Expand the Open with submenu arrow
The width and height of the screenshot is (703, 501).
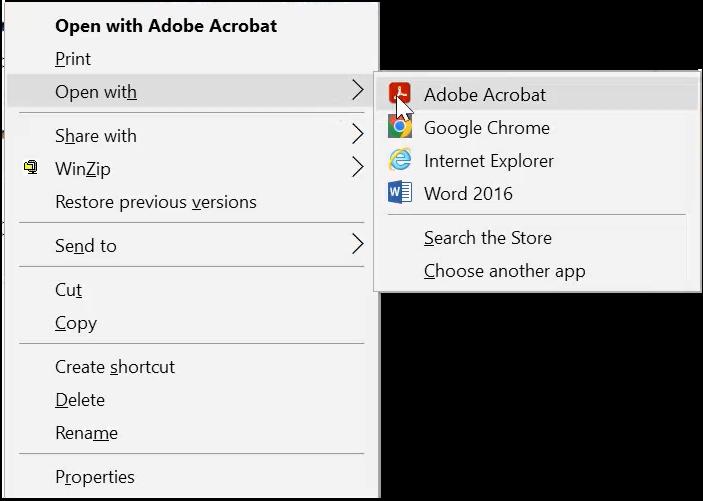(x=357, y=91)
